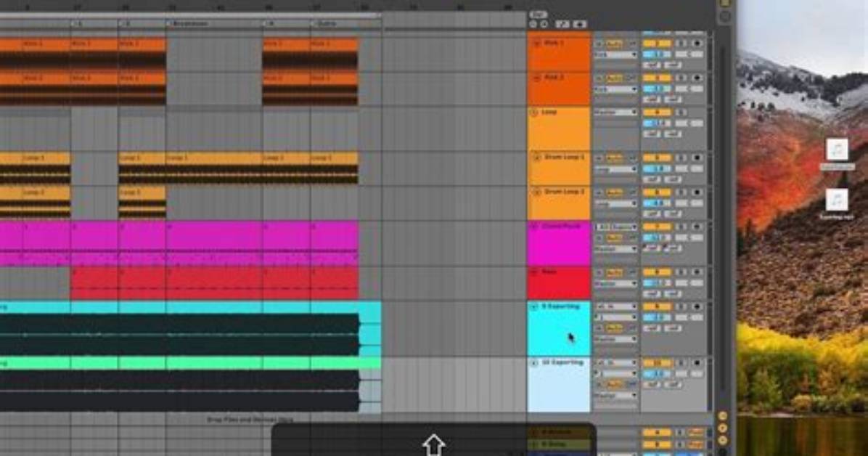Arm the red Bass track
Screen dimensions: 868x456
coord(697,272)
